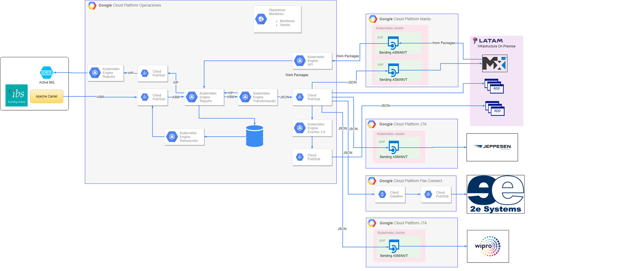Click the 2e Systems logo

click(x=495, y=194)
